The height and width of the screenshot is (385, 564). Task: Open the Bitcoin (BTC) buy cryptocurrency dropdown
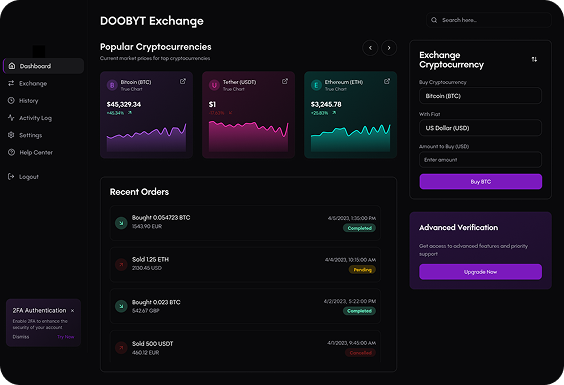pyautogui.click(x=480, y=96)
